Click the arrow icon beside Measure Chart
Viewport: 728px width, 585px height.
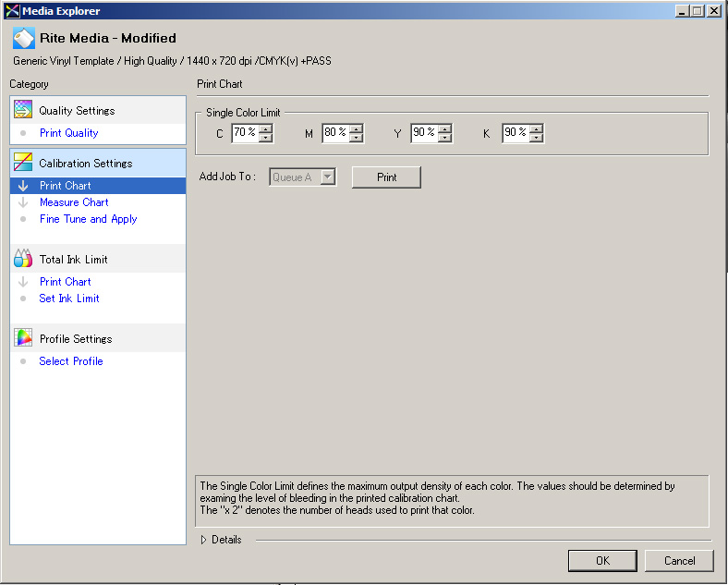23,202
